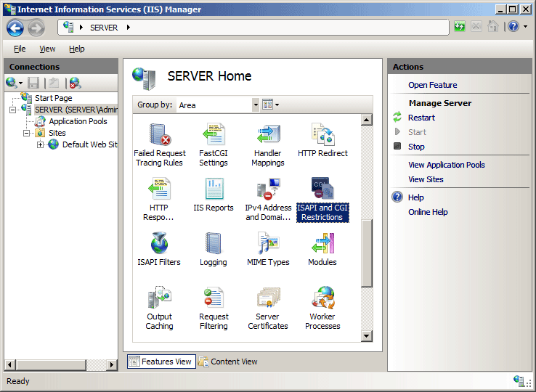Open MIME Types feature
536x392 pixels.
[x=268, y=249]
